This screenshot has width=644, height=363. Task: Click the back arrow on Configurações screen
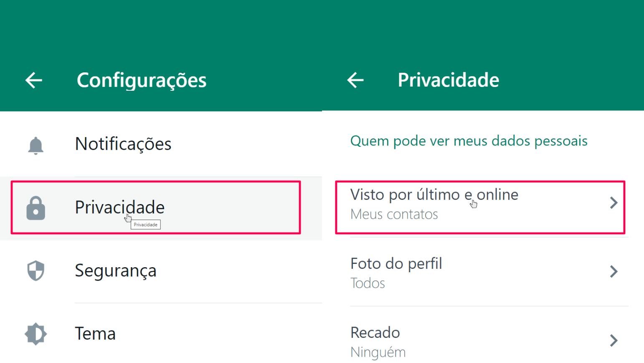pyautogui.click(x=33, y=80)
